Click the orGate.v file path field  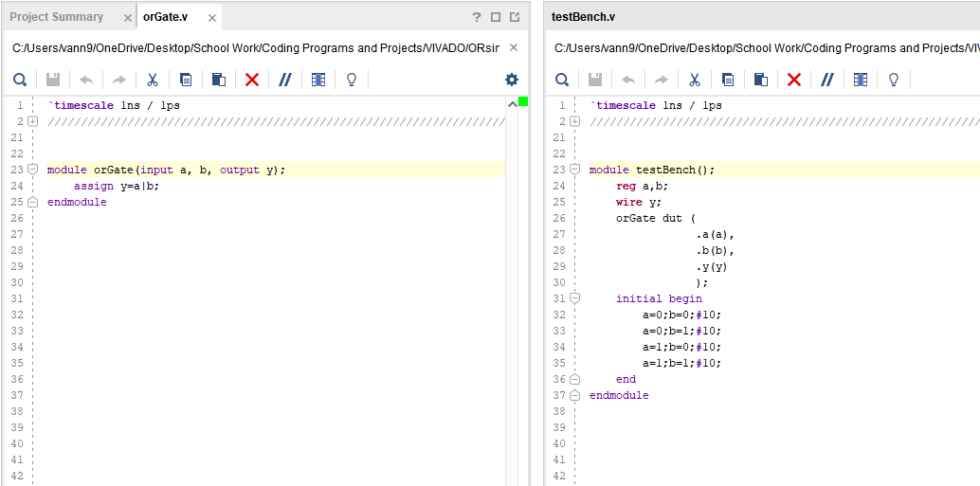(x=256, y=48)
